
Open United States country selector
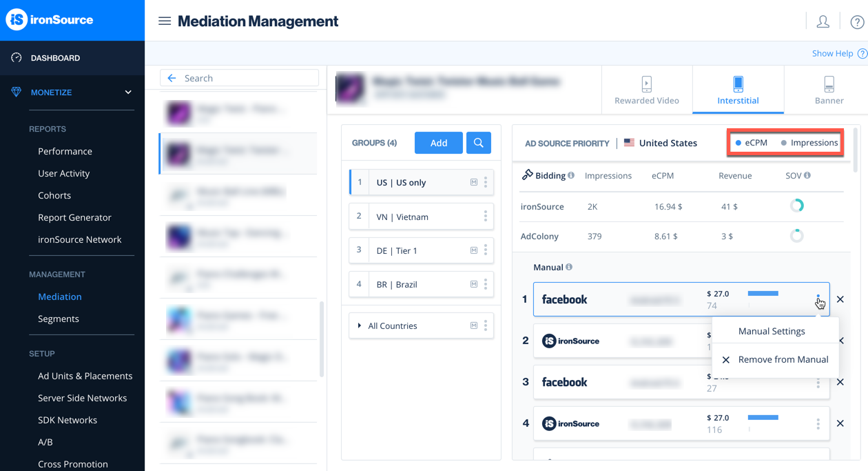pyautogui.click(x=660, y=143)
